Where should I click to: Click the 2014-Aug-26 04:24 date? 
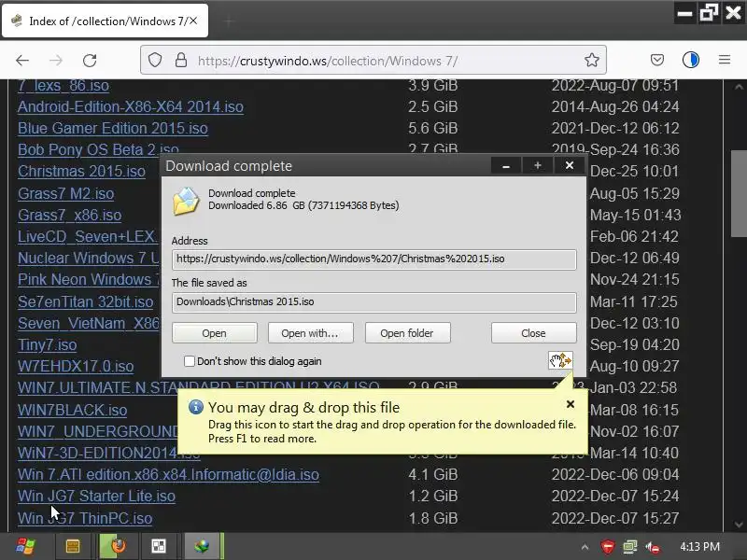[615, 106]
